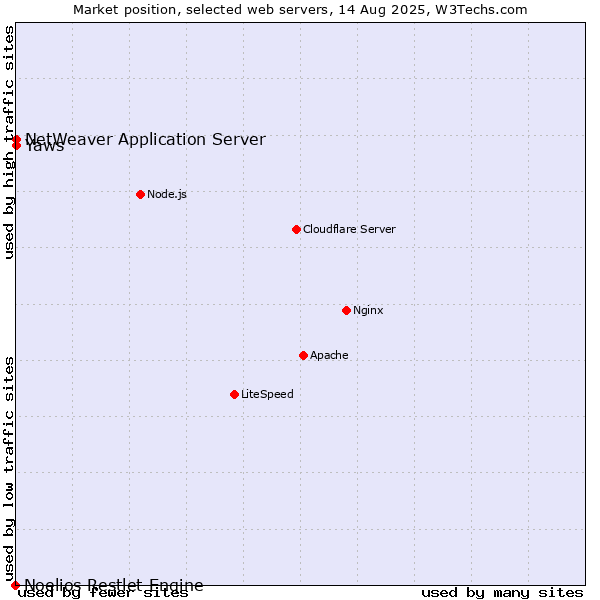
Task: Click the 'used by many sites' axis label
Action: tap(502, 593)
